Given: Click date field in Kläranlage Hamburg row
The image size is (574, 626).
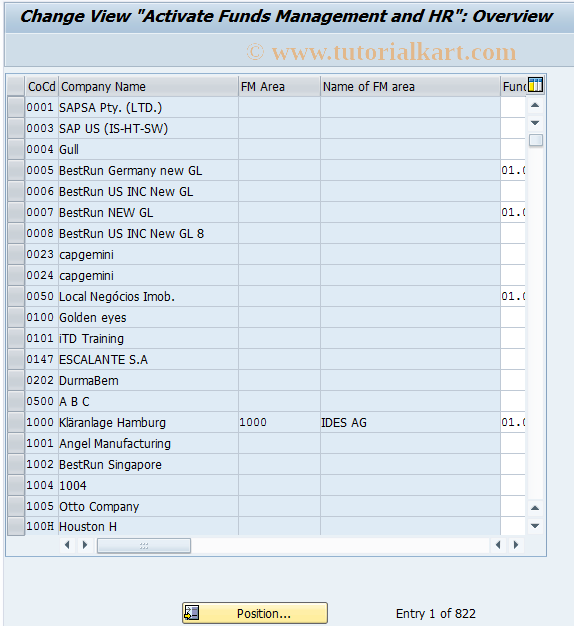Looking at the screenshot, I should 513,422.
